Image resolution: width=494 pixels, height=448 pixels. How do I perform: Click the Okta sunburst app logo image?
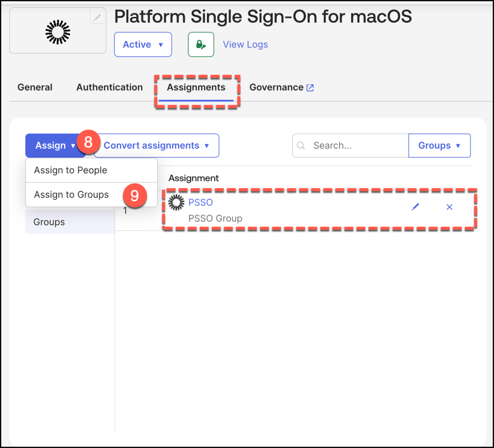(x=58, y=32)
